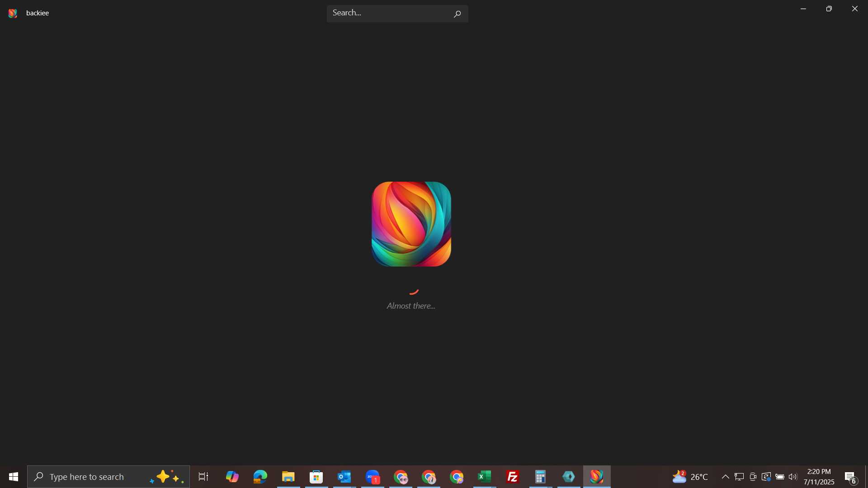Screen dimensions: 868x488
Task: Click the Meet Now camera tray icon
Action: 753,477
